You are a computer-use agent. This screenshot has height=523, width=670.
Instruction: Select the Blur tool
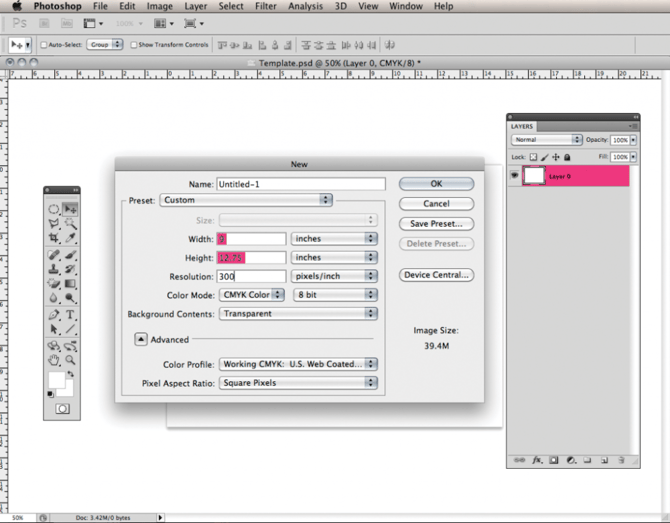pyautogui.click(x=53, y=298)
